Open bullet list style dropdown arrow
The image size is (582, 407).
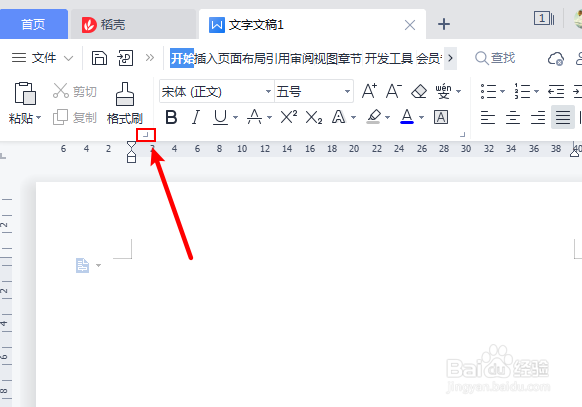(502, 91)
